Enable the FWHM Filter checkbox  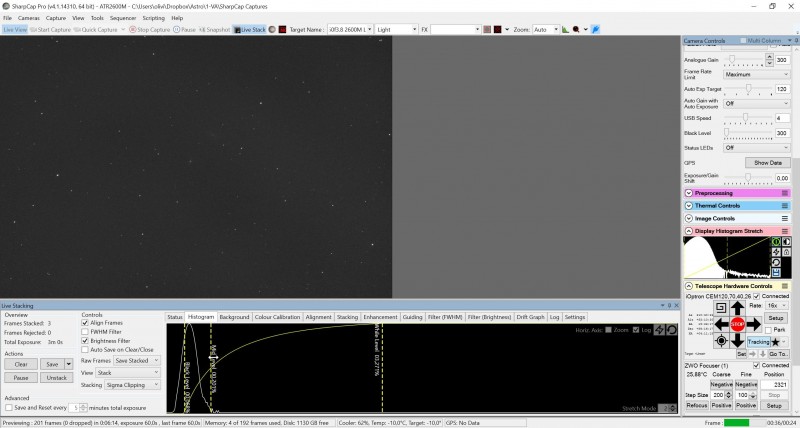coord(85,332)
